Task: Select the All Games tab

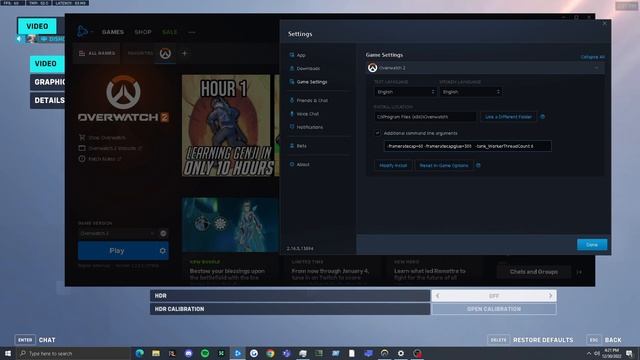Action: [x=97, y=53]
